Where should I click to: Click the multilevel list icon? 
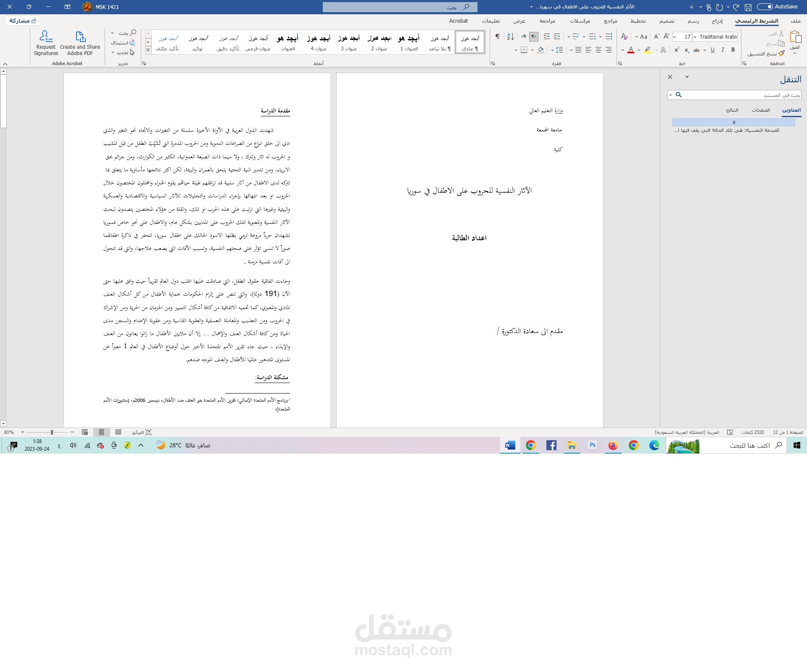576,37
